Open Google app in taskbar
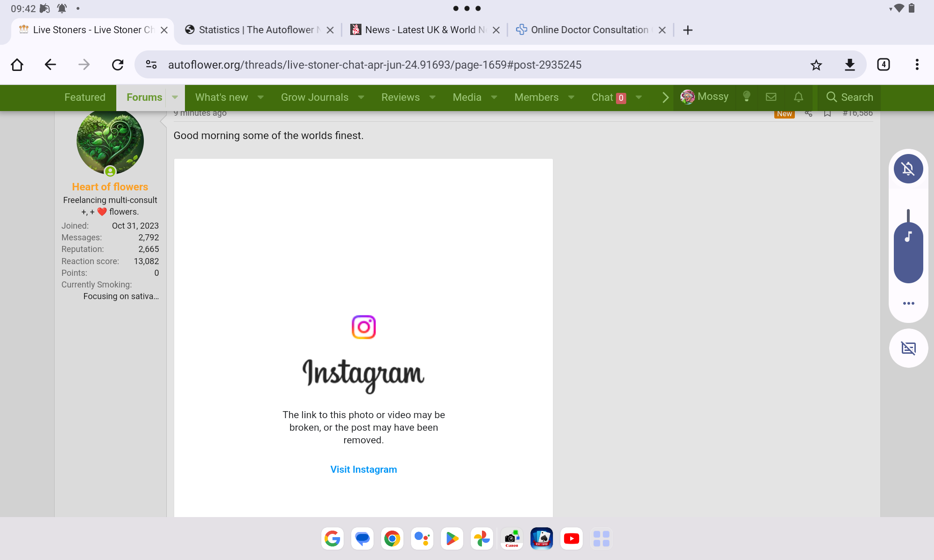This screenshot has width=934, height=560. click(333, 539)
